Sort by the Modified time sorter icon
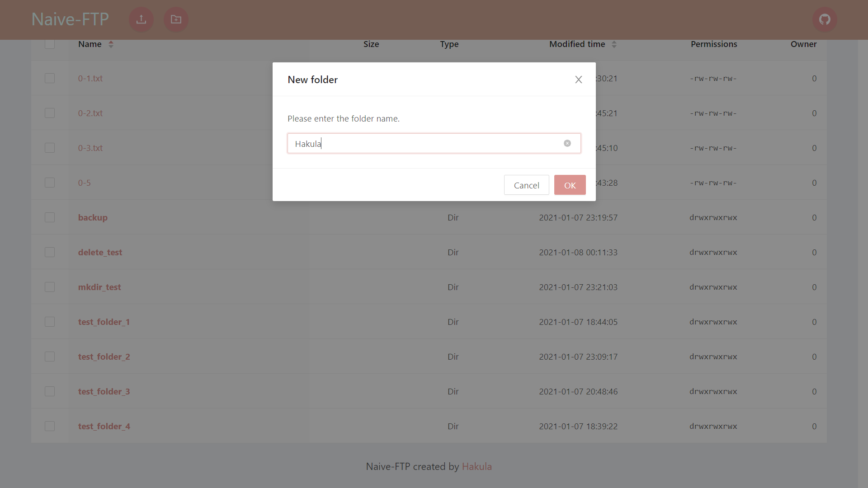Viewport: 868px width, 488px height. point(614,44)
